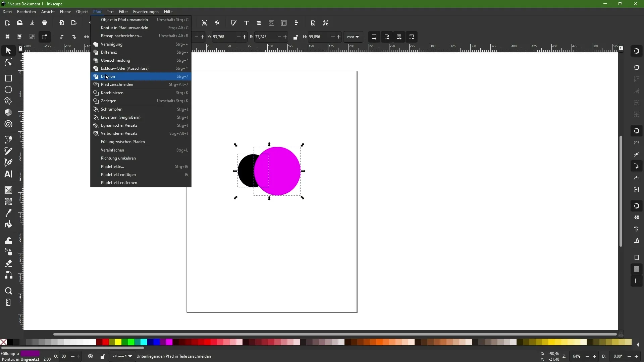This screenshot has height=362, width=644.
Task: Open the Erweiterungen menu
Action: coord(146,12)
